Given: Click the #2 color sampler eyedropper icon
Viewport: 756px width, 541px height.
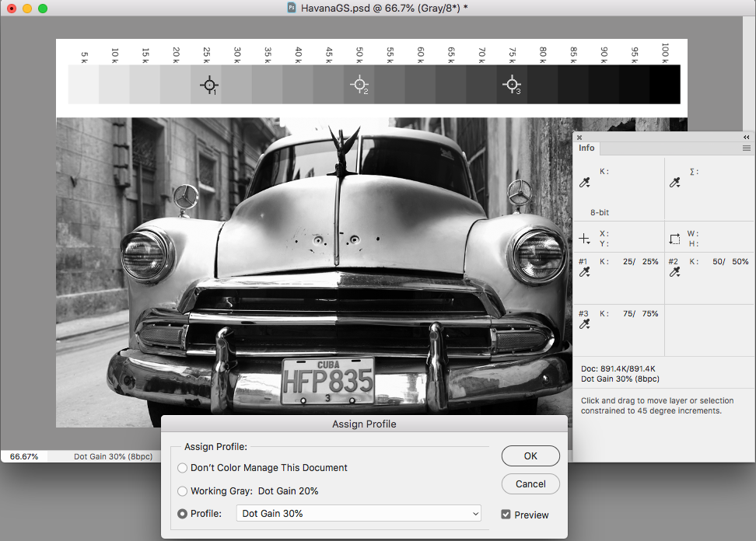Looking at the screenshot, I should pyautogui.click(x=675, y=272).
